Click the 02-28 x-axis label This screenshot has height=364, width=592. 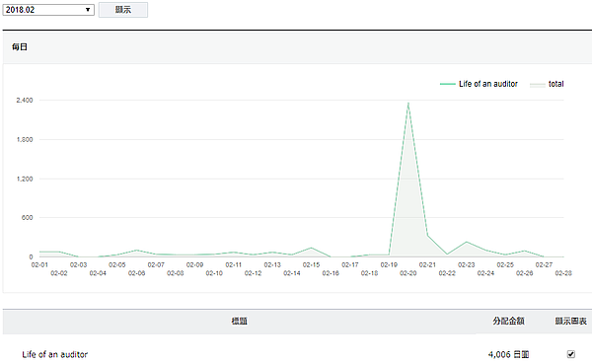click(563, 273)
